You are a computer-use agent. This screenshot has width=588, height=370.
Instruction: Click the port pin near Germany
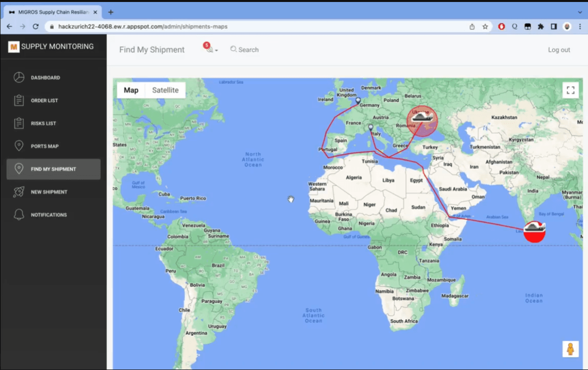[x=358, y=101]
